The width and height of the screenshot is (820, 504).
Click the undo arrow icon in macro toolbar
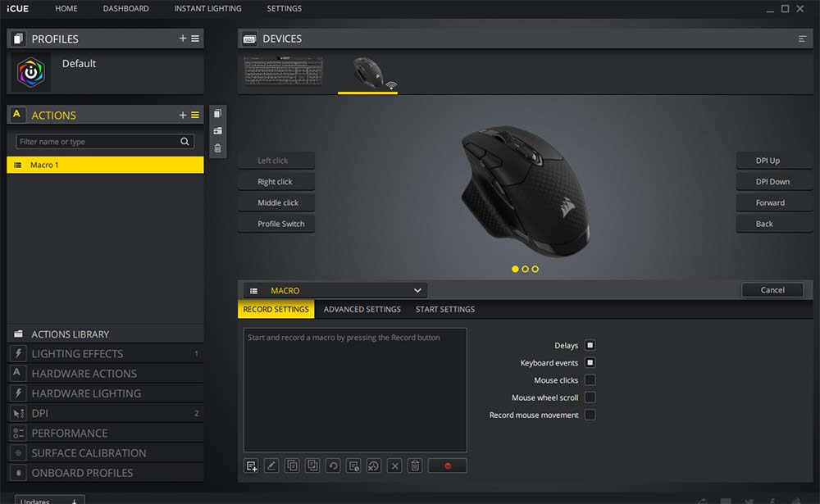click(x=333, y=465)
